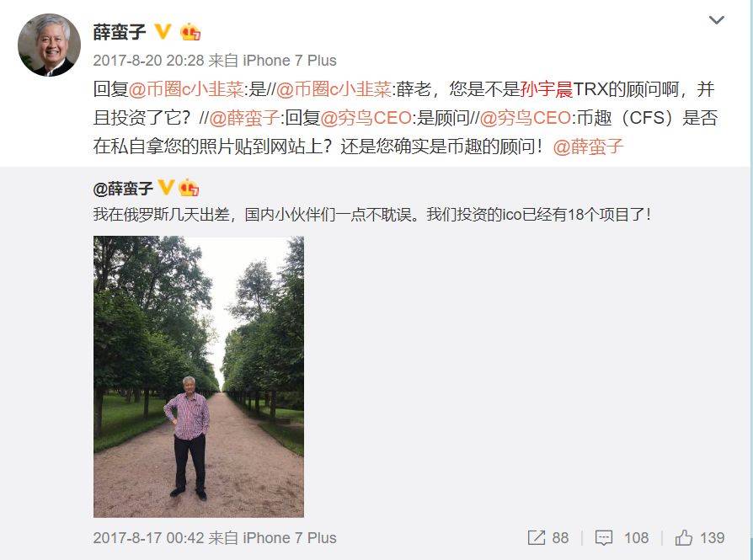Open the 2017-8-17 00:42 timestamp link
753x560 pixels.
(x=149, y=538)
